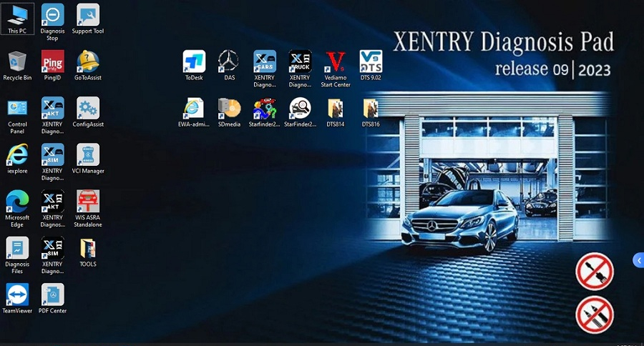This screenshot has width=644, height=346.
Task: Launch Microsoft Edge from the desktop
Action: (x=17, y=209)
